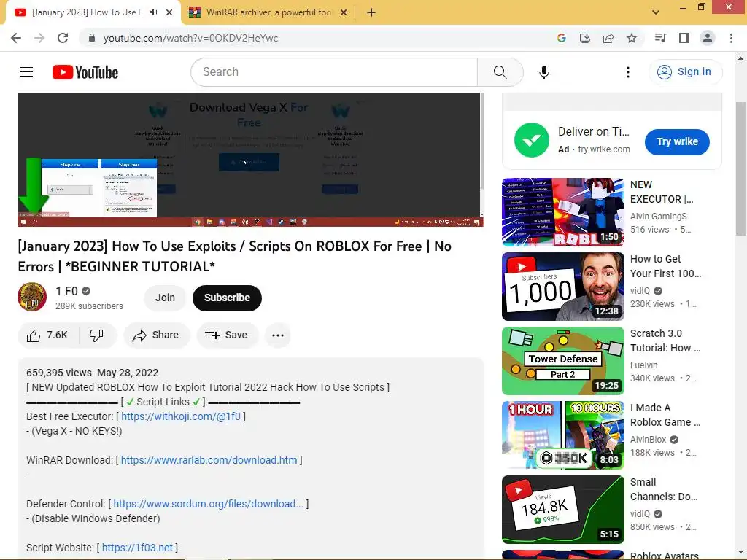
Task: Close the YouTube tab
Action: tap(169, 12)
